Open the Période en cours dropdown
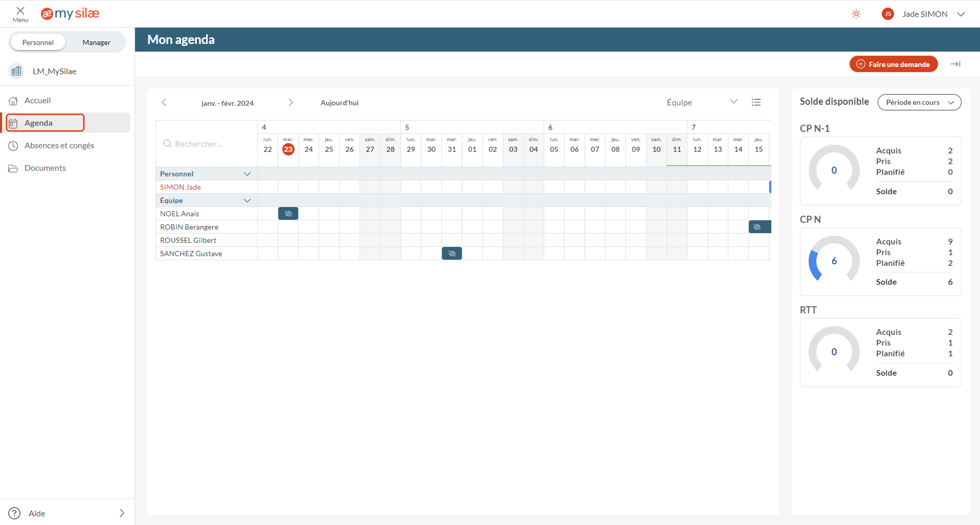The height and width of the screenshot is (525, 980). [919, 102]
